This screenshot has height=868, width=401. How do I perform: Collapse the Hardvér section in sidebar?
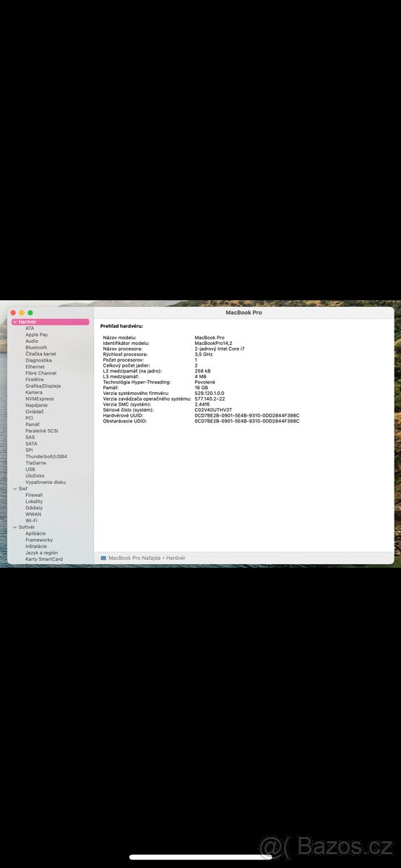tap(14, 322)
